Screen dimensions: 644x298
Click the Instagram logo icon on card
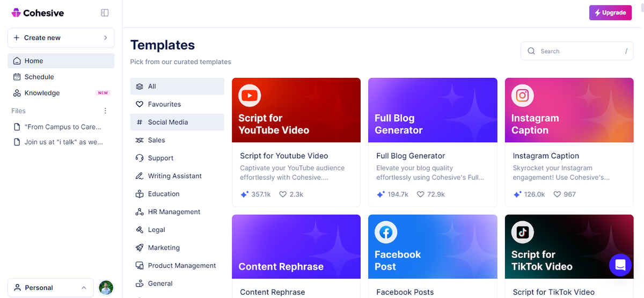[x=522, y=96]
